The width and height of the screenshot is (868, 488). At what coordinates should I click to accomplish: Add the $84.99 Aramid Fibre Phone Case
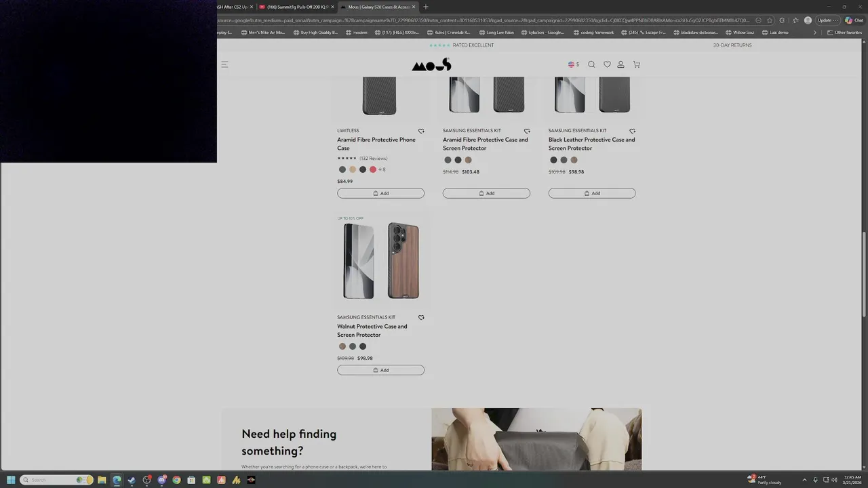(x=380, y=193)
